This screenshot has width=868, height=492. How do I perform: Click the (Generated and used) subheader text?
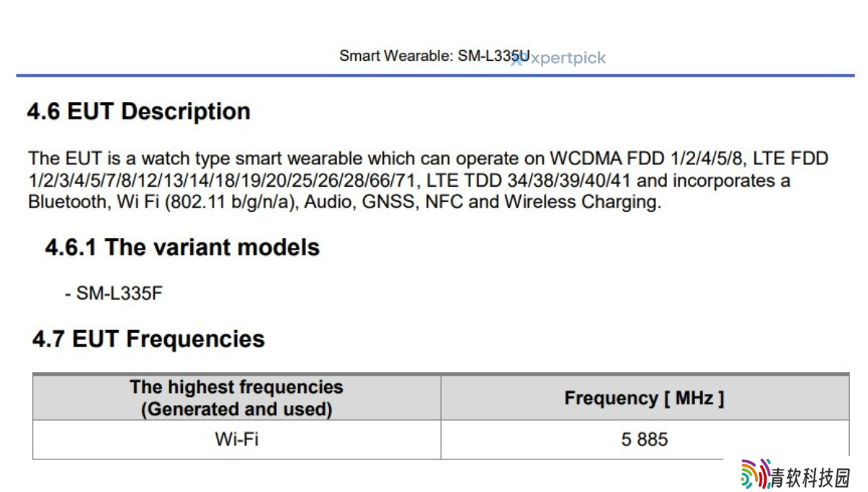[237, 409]
